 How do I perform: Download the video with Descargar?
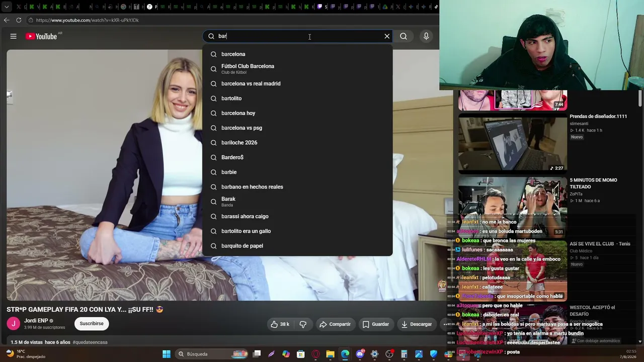417,324
